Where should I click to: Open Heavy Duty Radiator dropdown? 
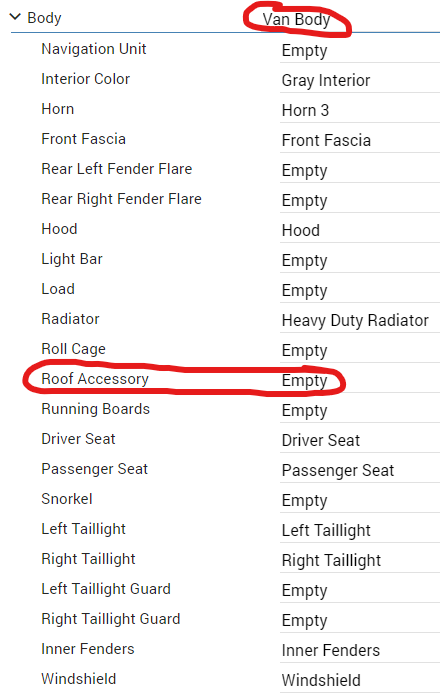click(360, 321)
